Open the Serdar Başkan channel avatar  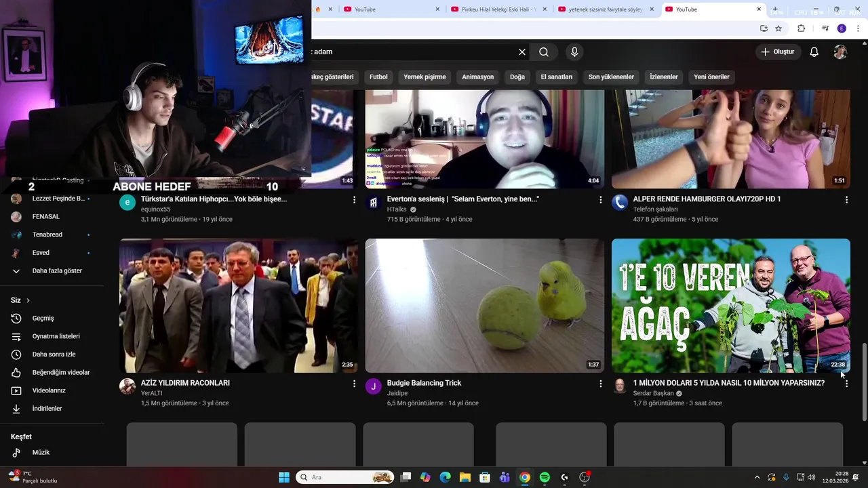(x=620, y=386)
